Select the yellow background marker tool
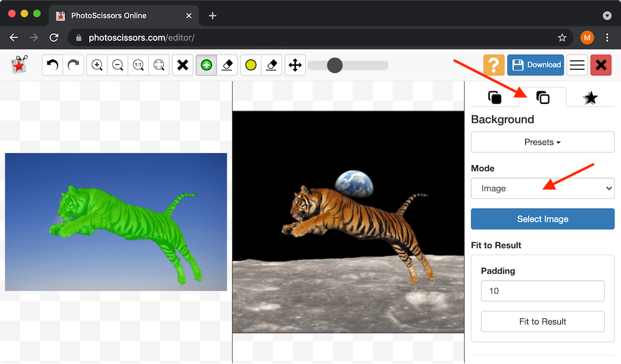The height and width of the screenshot is (364, 621). [x=250, y=64]
